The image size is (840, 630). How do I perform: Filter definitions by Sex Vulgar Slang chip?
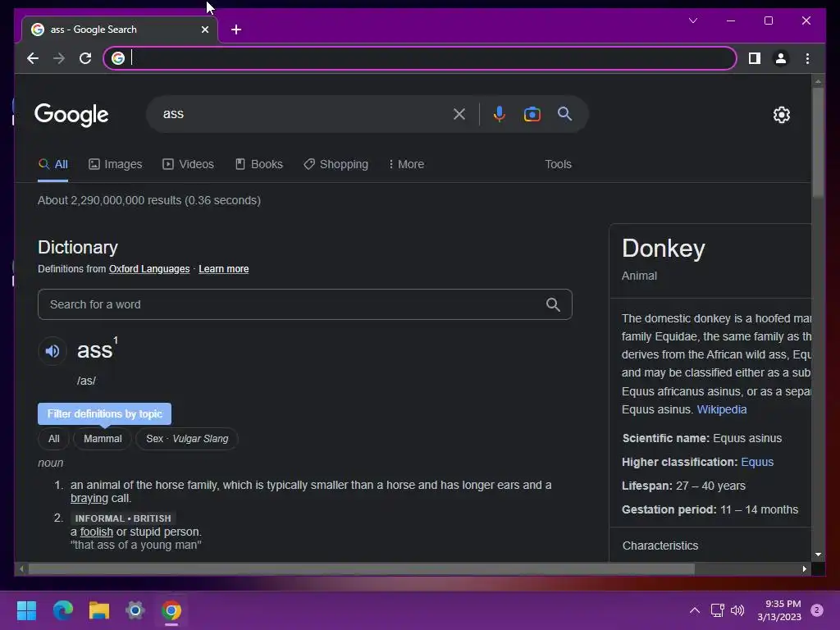[187, 439]
